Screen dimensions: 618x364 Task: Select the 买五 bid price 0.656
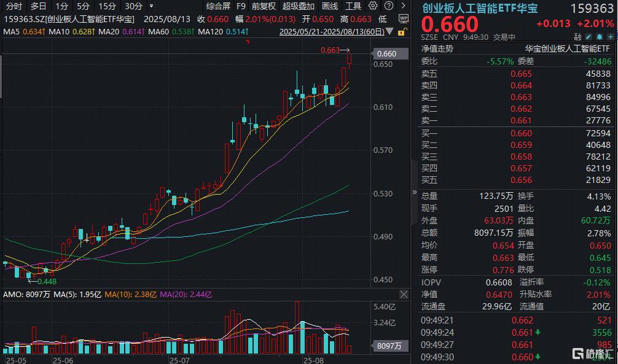click(x=521, y=180)
